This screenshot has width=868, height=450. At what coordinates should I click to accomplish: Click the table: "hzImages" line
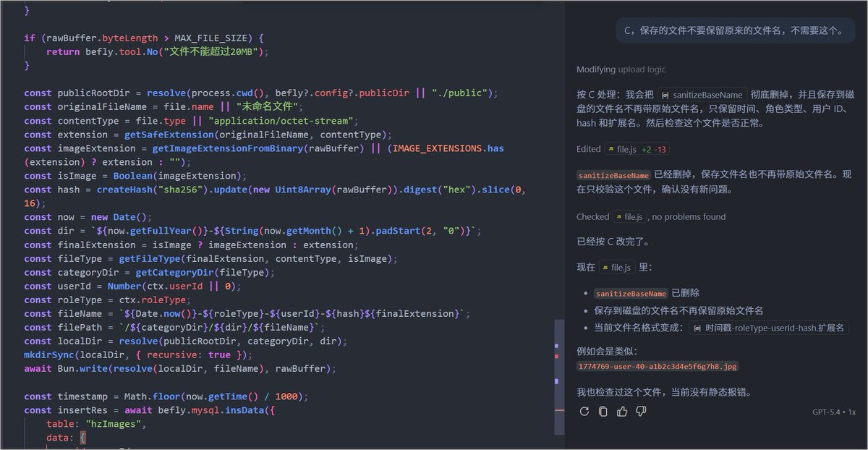pos(96,424)
